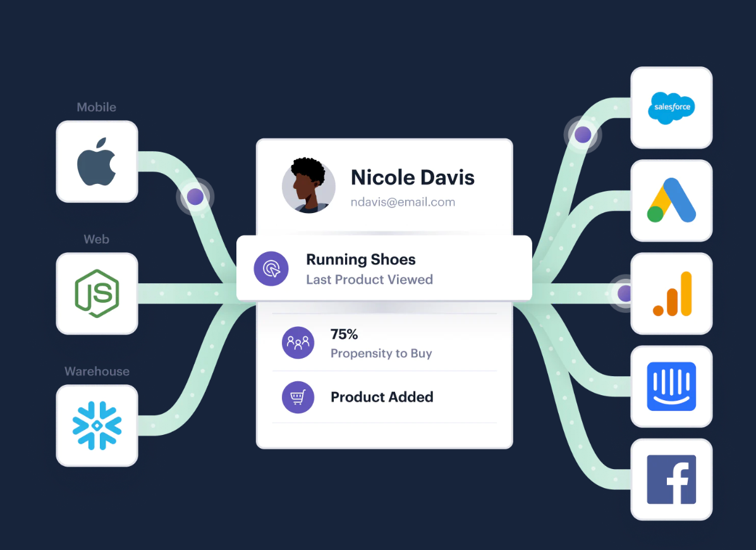Open the Intercom destination tile

(x=671, y=387)
